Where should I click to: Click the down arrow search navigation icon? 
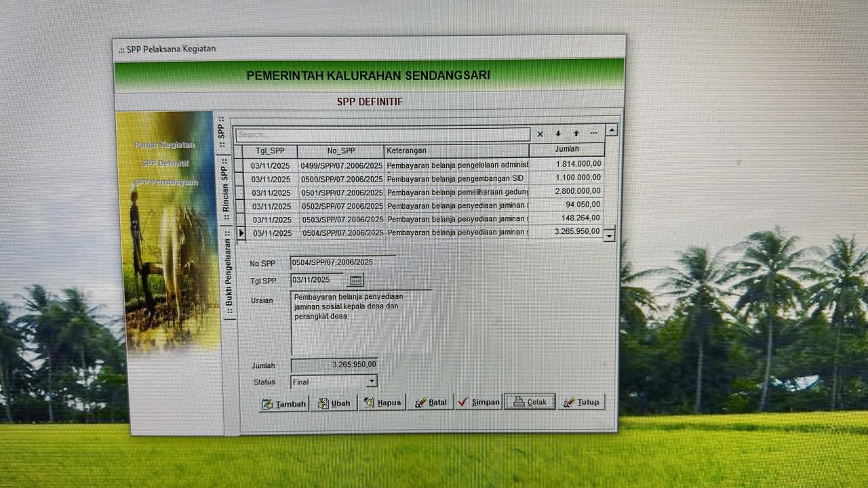pyautogui.click(x=558, y=134)
